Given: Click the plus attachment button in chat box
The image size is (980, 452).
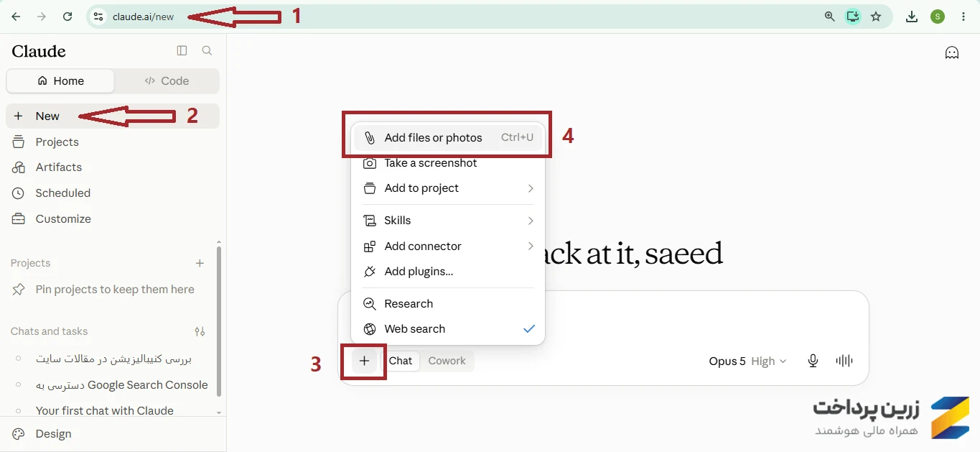Looking at the screenshot, I should [x=365, y=361].
